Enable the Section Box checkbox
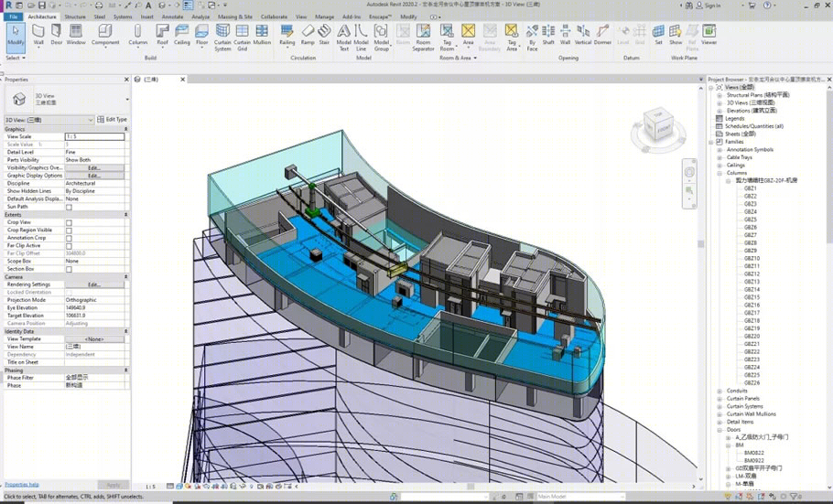This screenshot has width=833, height=504. click(x=69, y=269)
